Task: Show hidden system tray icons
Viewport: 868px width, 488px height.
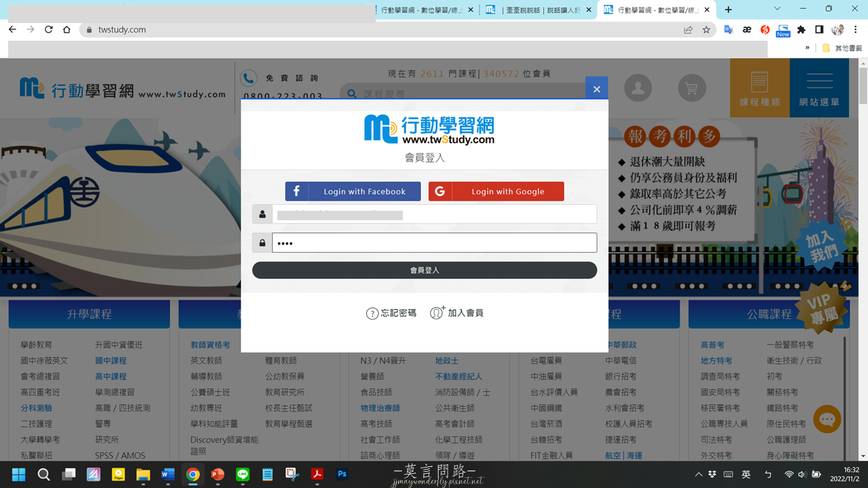Action: tap(698, 474)
